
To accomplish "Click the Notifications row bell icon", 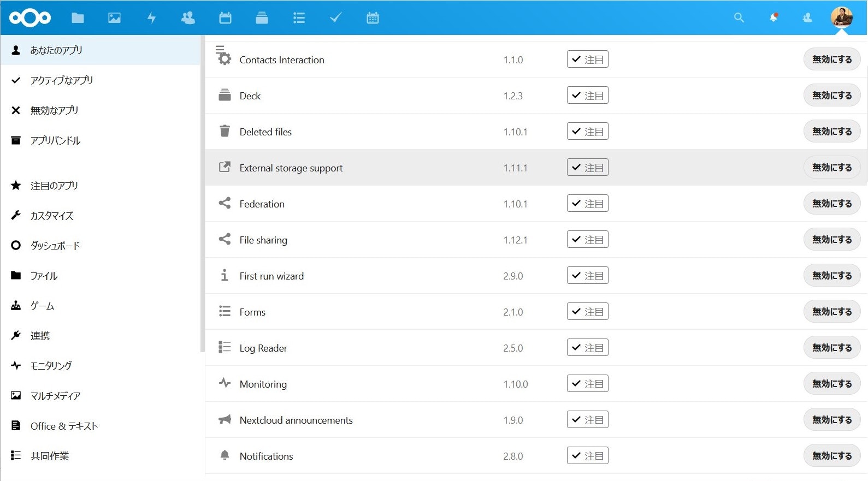I will [225, 455].
